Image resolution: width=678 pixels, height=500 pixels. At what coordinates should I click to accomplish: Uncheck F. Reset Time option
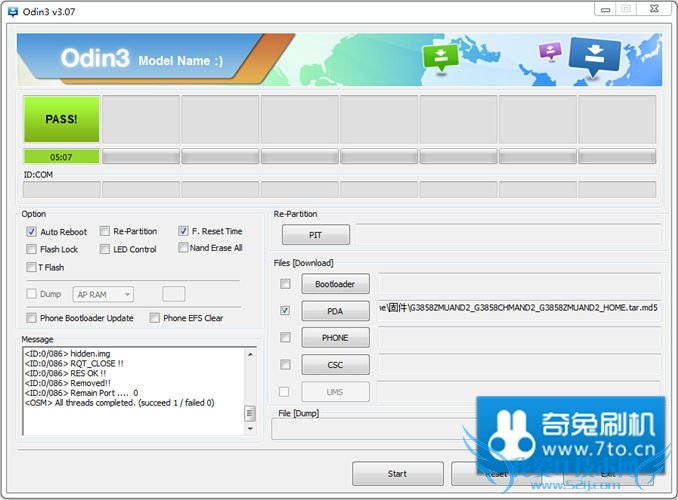tap(183, 231)
